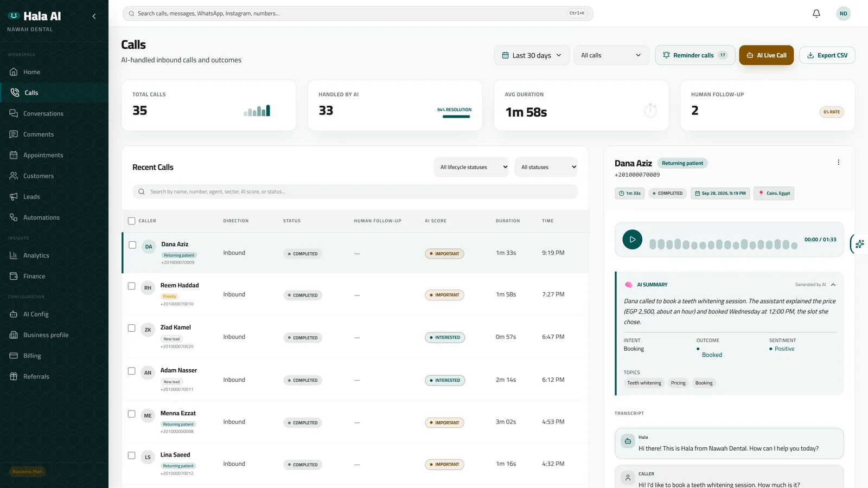868x488 pixels.
Task: Focus the global search field
Action: tap(358, 14)
